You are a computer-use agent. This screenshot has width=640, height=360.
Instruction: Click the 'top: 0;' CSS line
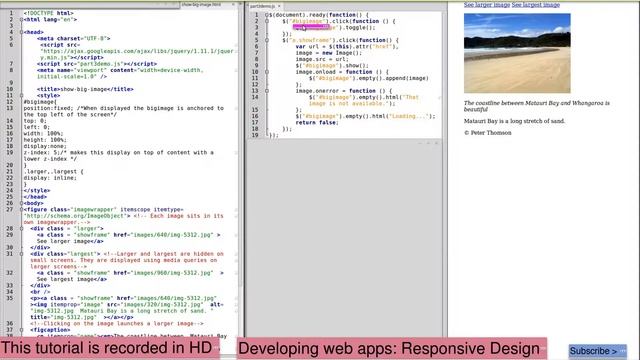click(x=35, y=121)
